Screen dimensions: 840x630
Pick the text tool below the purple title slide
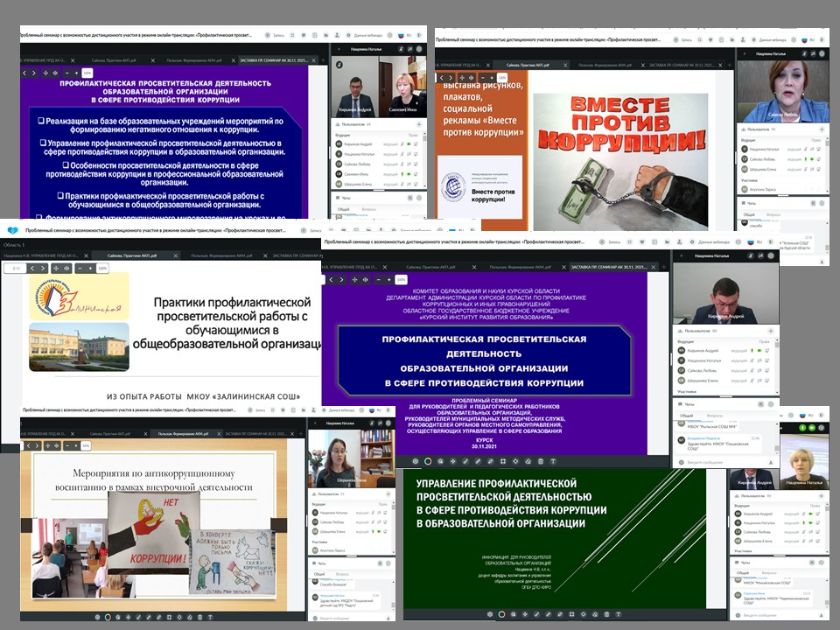coord(553,461)
